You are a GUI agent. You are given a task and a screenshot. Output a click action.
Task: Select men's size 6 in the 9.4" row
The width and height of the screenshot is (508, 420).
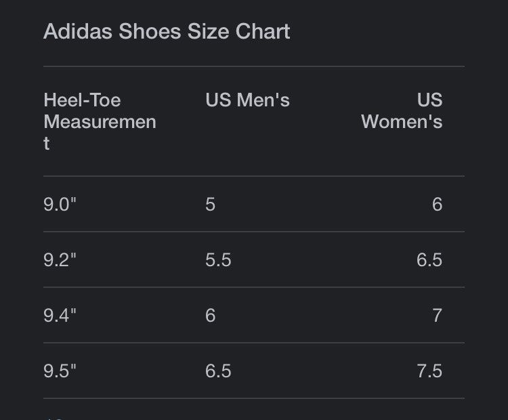(210, 315)
